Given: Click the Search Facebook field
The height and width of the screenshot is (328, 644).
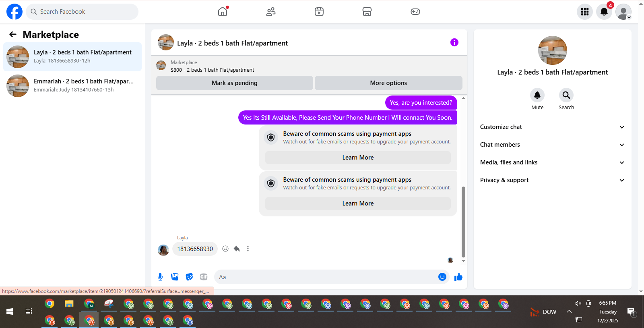Looking at the screenshot, I should pos(82,12).
